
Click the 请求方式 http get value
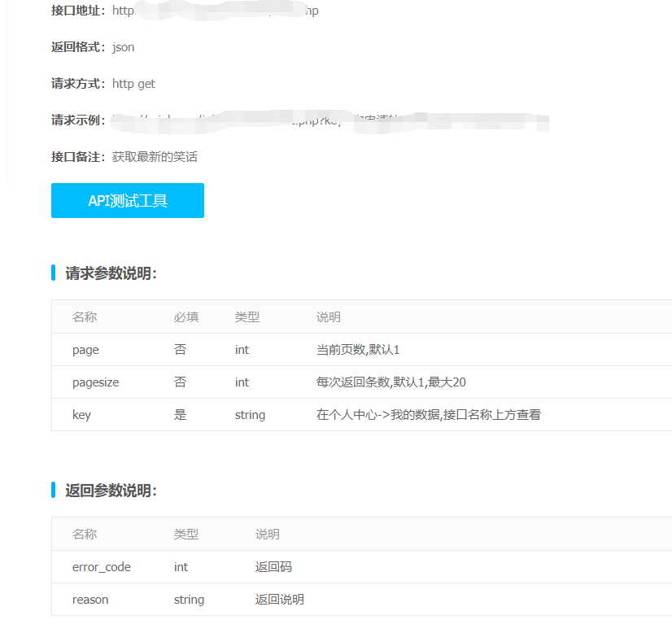(x=133, y=84)
